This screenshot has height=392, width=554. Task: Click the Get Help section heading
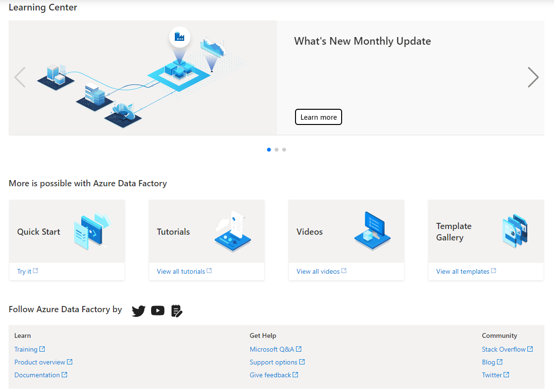pyautogui.click(x=263, y=336)
